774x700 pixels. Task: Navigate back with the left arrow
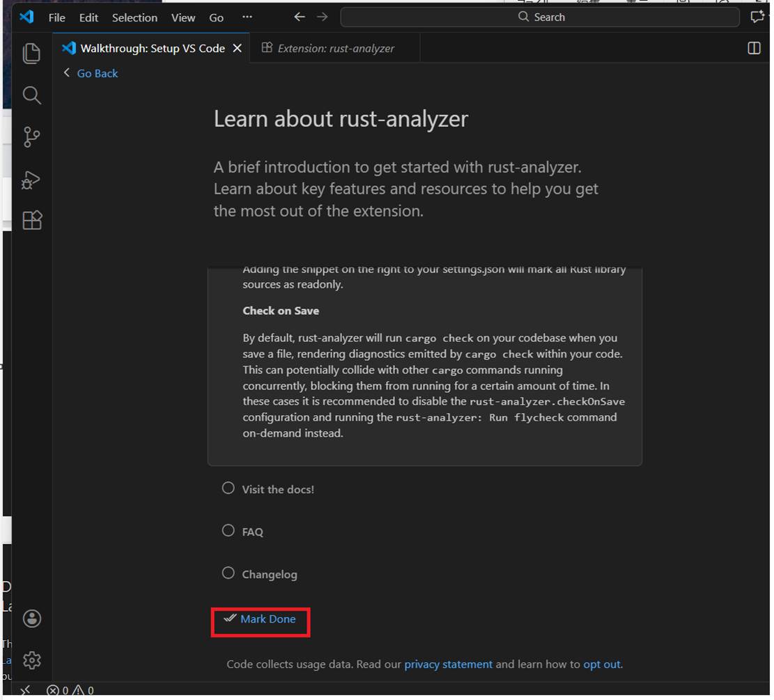pos(300,17)
